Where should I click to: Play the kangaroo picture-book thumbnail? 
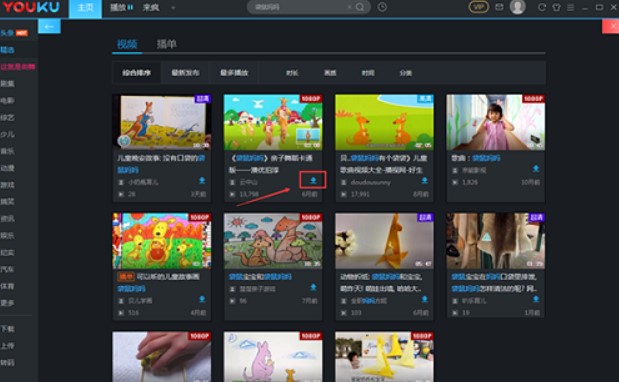[162, 122]
